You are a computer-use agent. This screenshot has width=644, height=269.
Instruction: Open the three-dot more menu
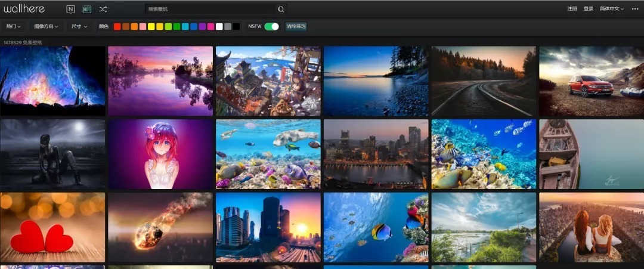(x=635, y=9)
